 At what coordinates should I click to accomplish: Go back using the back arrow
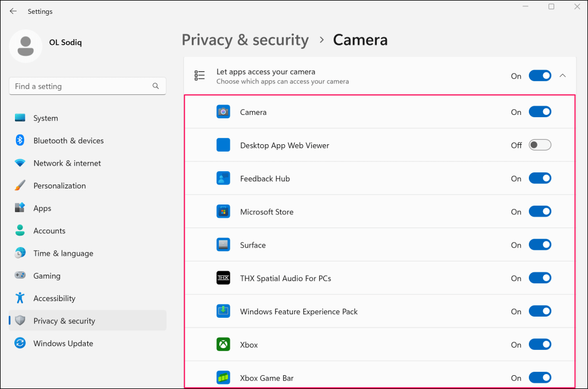tap(13, 11)
